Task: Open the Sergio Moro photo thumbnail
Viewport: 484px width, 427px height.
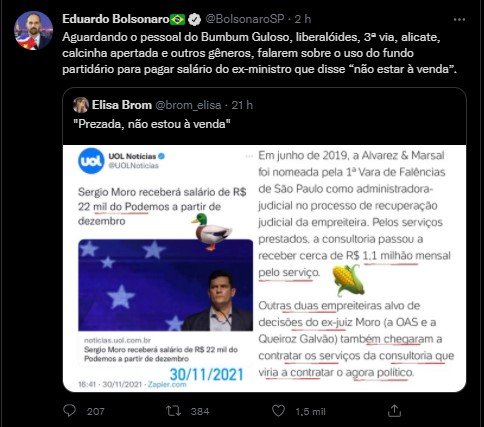Action: pos(166,285)
